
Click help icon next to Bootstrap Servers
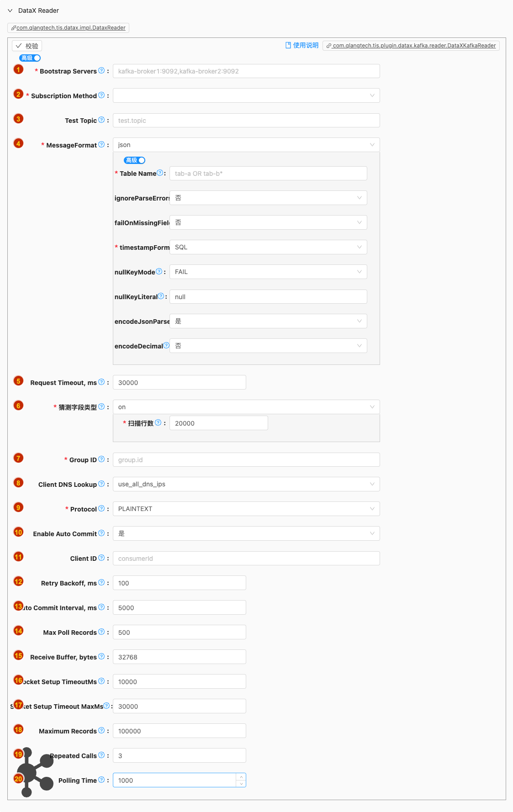[101, 70]
